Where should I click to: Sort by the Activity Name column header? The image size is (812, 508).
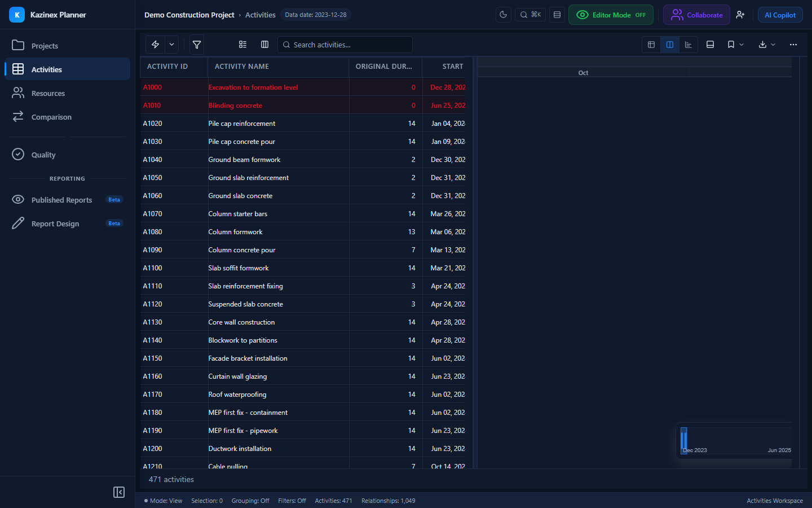[278, 67]
